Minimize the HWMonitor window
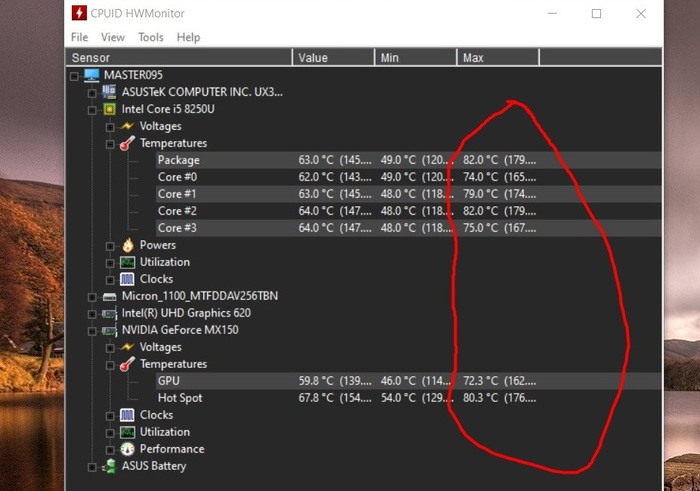 point(552,13)
